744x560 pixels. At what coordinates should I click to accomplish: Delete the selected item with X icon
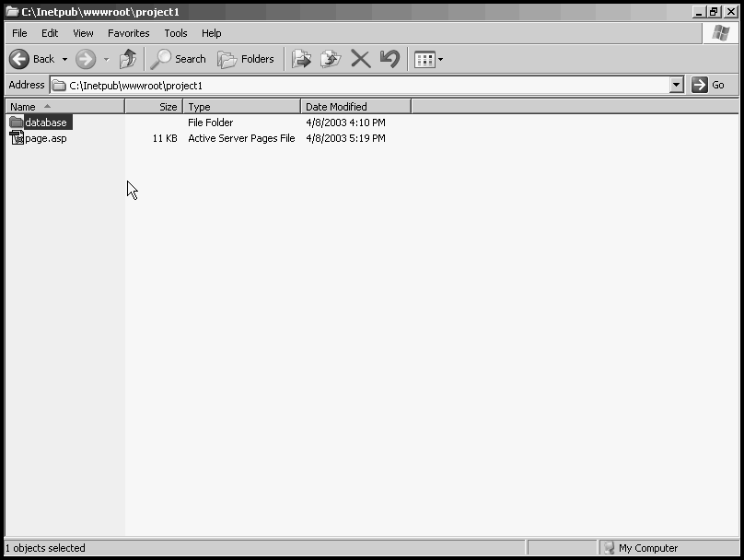click(361, 59)
